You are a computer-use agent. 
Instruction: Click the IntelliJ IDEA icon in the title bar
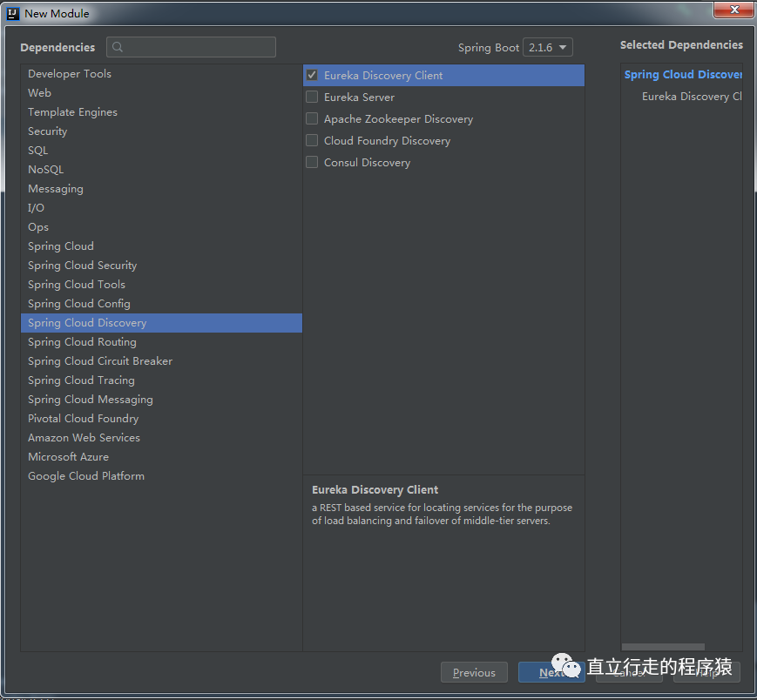(x=13, y=14)
